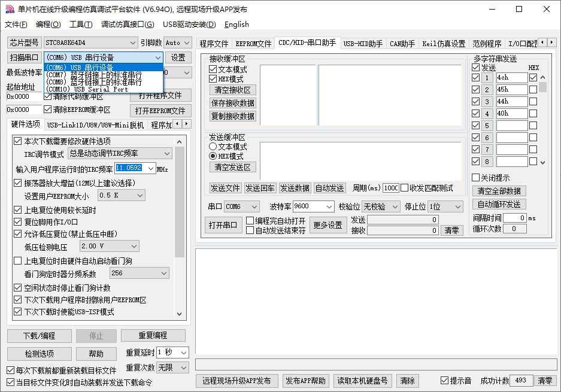Toggle 清除EEPROM缓冲区 checkbox
The height and width of the screenshot is (392, 561).
point(47,109)
